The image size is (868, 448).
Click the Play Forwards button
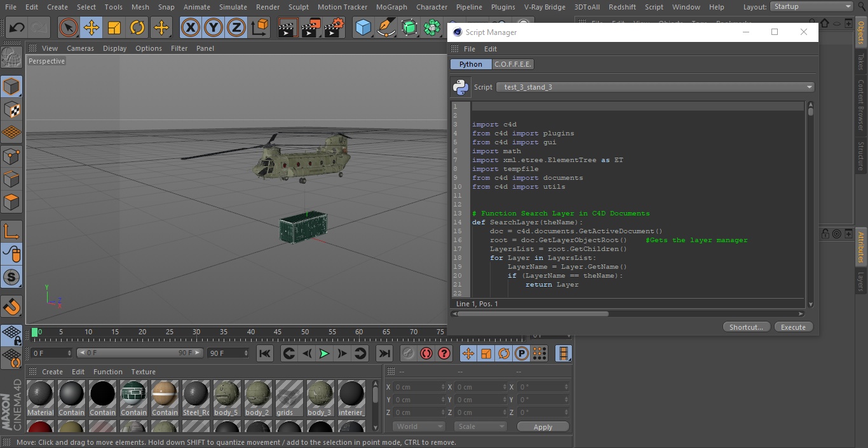tap(324, 353)
